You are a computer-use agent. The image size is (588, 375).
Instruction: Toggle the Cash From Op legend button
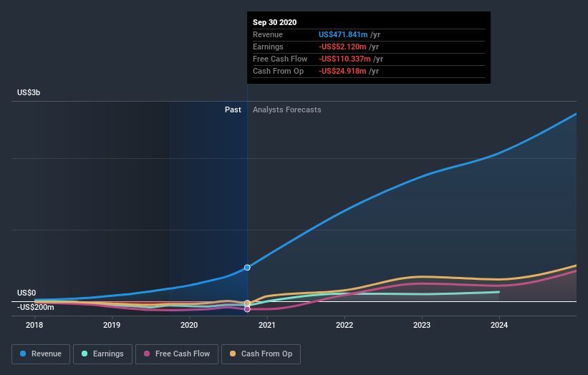coord(261,354)
